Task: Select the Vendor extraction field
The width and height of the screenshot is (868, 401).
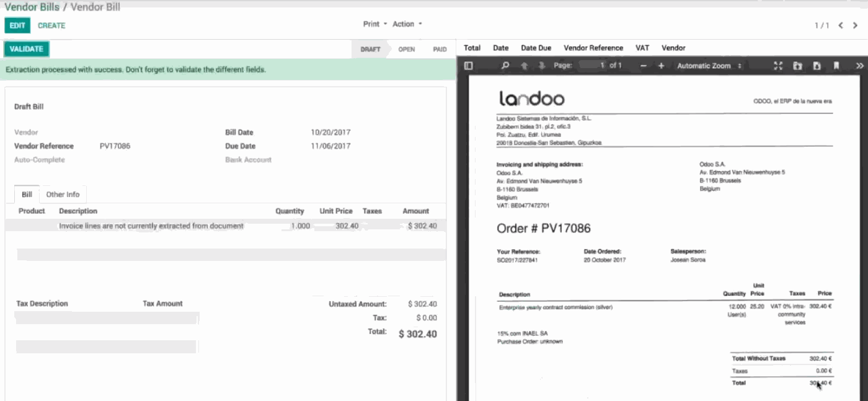Action: tap(673, 48)
